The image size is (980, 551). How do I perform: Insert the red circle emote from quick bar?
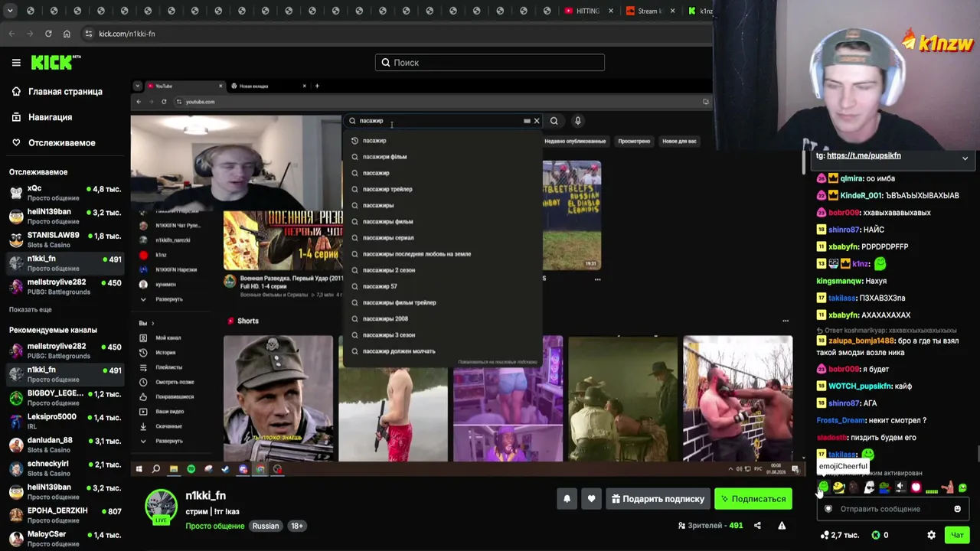(x=916, y=487)
